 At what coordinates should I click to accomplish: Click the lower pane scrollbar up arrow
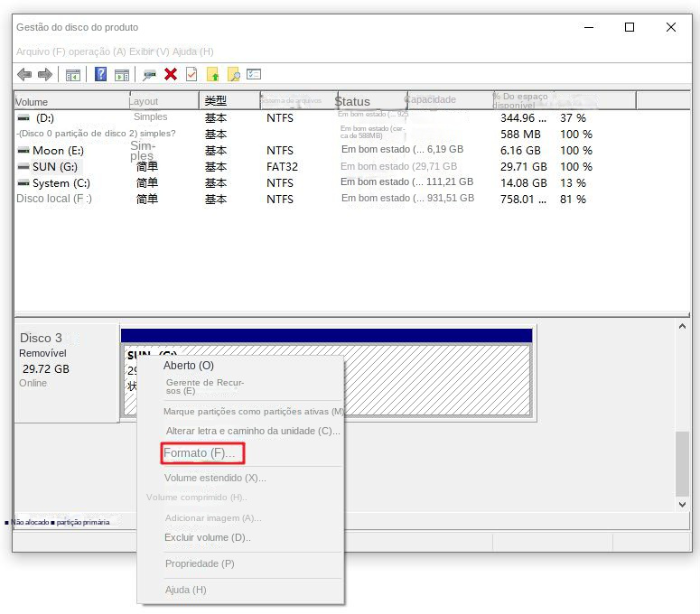click(x=682, y=327)
